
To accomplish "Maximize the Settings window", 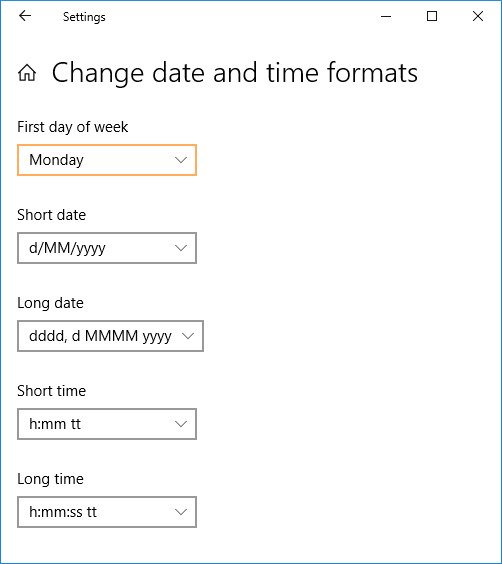I will pos(432,16).
